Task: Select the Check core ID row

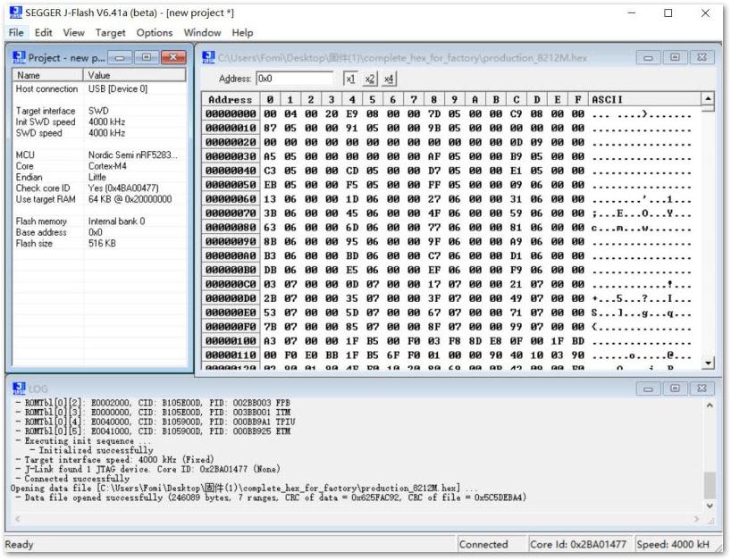Action: [99, 188]
